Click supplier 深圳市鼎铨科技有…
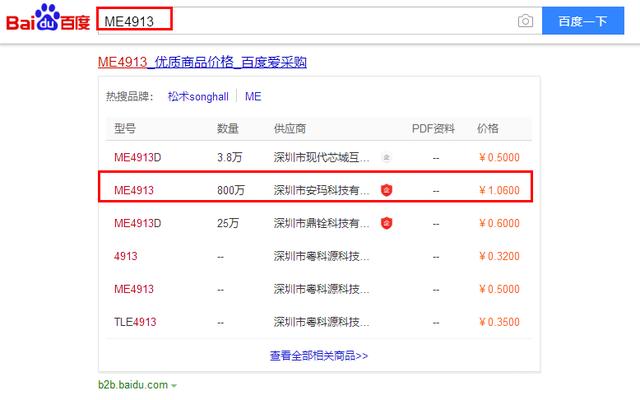The image size is (640, 400). 321,223
